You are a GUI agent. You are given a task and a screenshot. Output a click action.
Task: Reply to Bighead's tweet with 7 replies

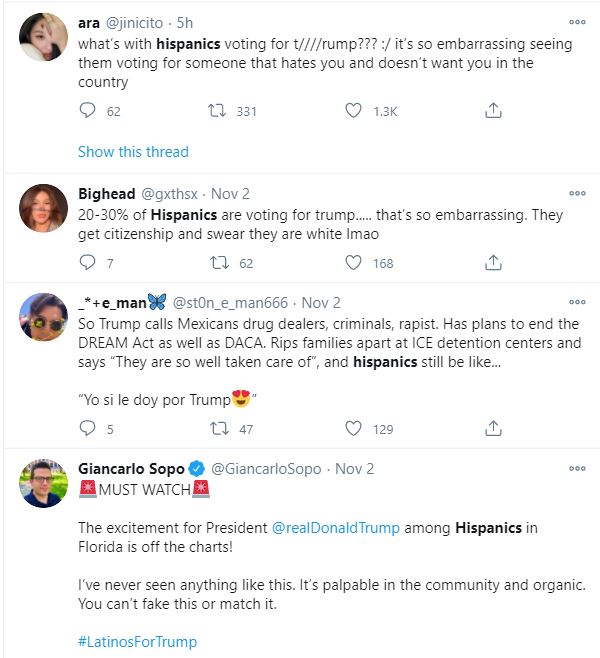(x=87, y=262)
